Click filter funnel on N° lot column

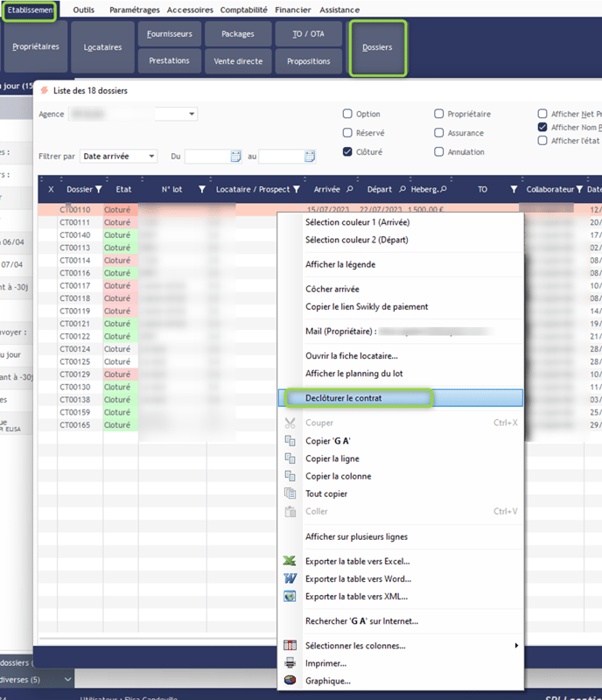tap(202, 189)
